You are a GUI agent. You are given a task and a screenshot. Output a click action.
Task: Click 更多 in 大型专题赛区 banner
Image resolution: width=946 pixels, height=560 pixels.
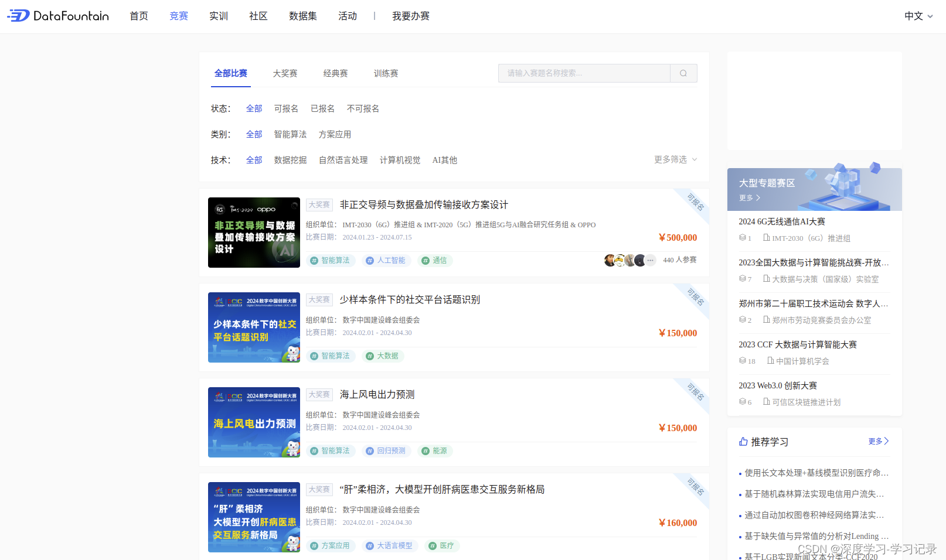[x=750, y=198]
